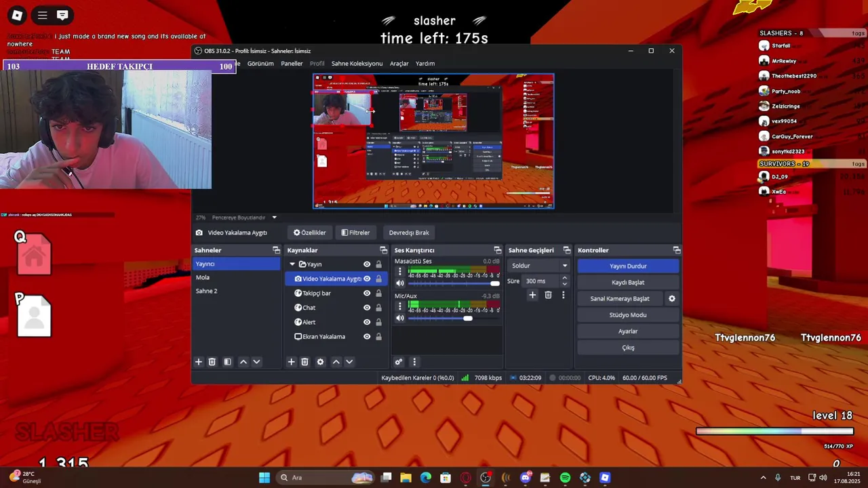Mute the Mic/Aux channel

400,318
